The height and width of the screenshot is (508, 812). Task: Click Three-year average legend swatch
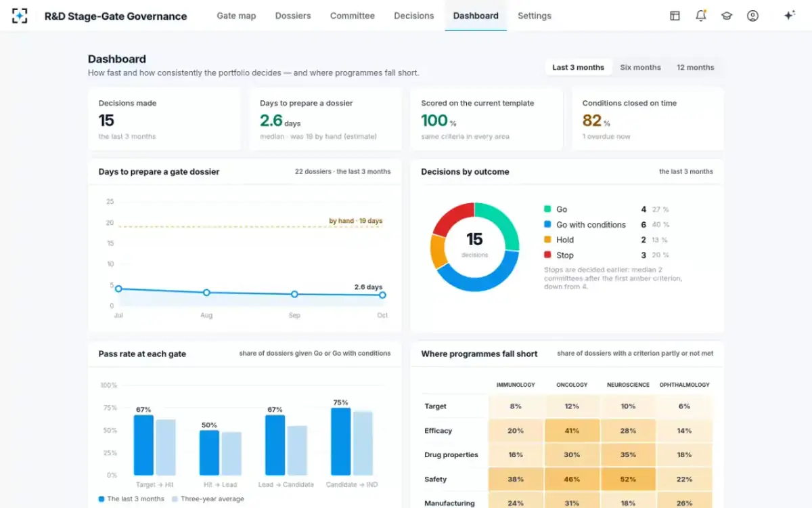point(175,499)
